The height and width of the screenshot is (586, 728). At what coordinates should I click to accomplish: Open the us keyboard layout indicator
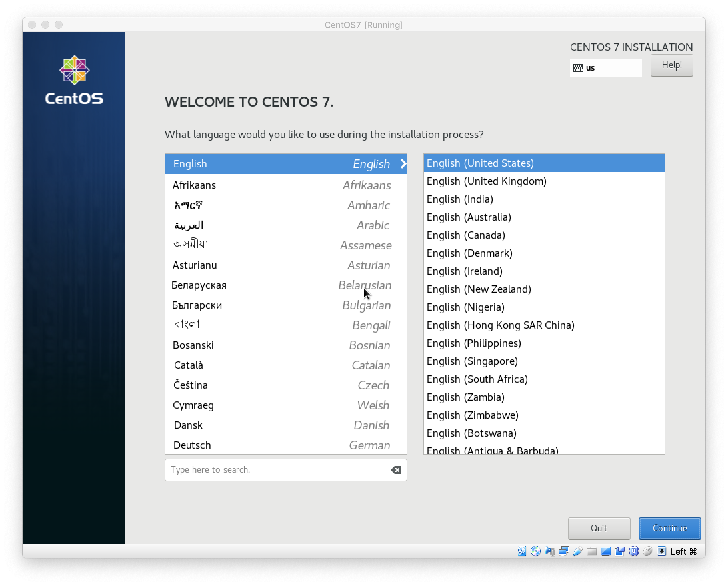tap(605, 68)
